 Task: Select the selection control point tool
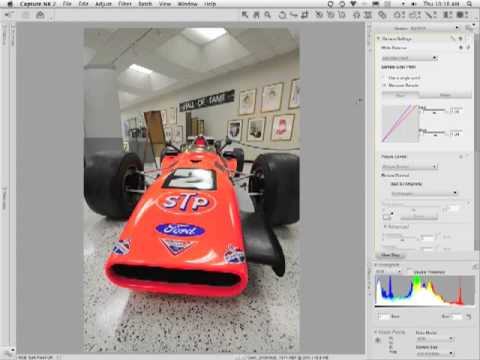398,15
